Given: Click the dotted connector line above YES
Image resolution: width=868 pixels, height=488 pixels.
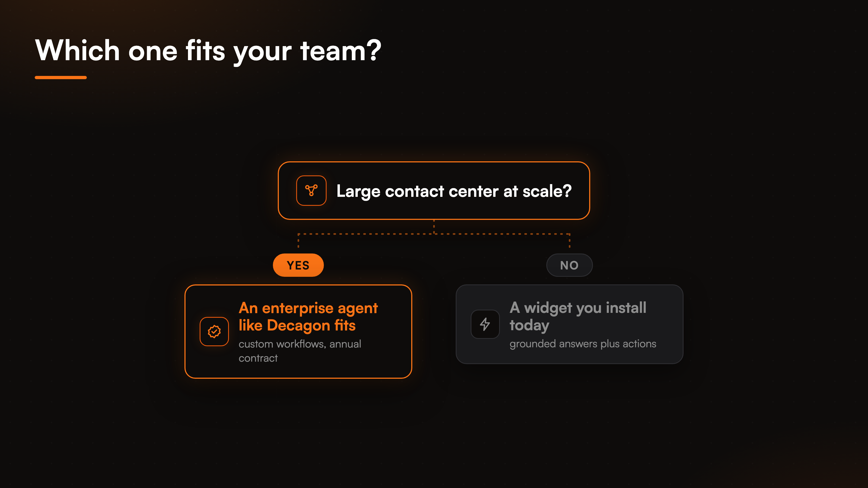Looking at the screenshot, I should (298, 241).
